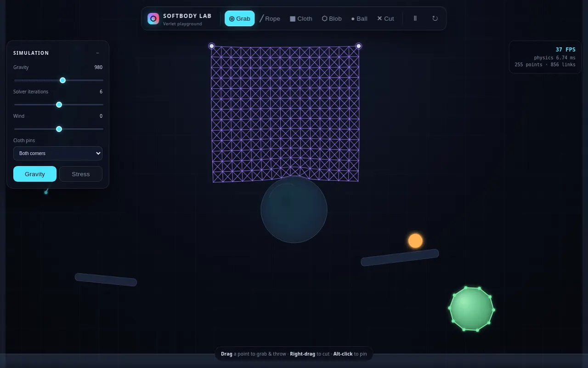This screenshot has height=368, width=588.
Task: Click the green blob body
Action: (471, 309)
